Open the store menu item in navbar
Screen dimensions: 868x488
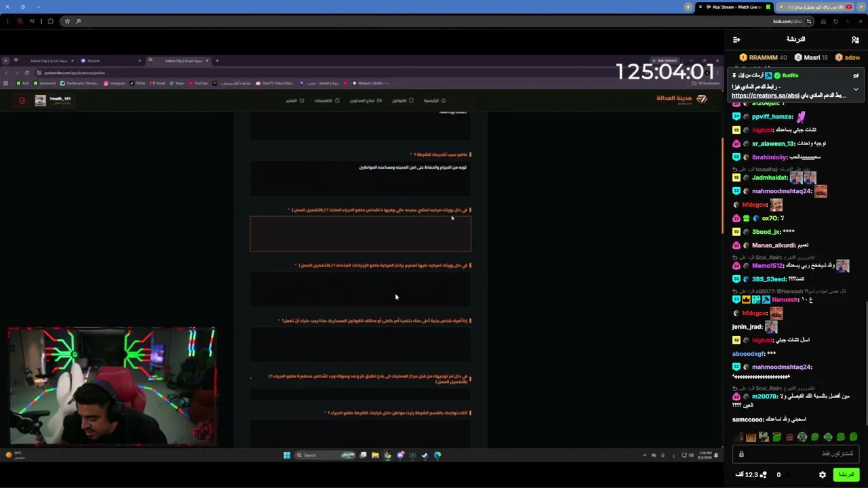point(294,100)
